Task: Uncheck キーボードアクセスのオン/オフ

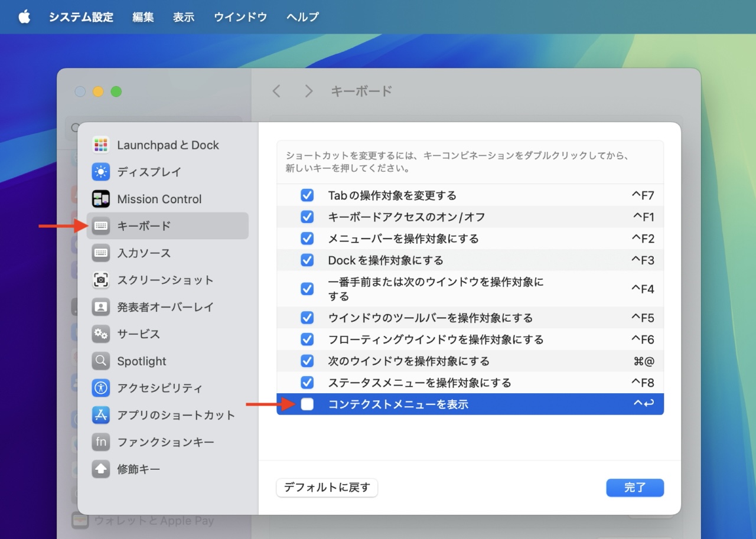Action: pos(307,217)
